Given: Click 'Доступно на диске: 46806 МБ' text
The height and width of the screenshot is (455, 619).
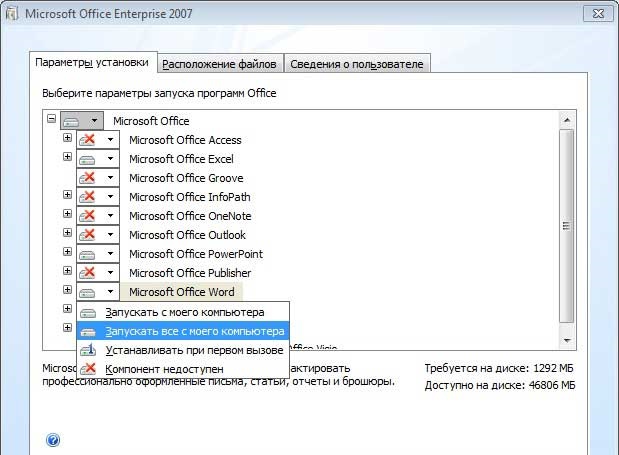Looking at the screenshot, I should pyautogui.click(x=500, y=385).
